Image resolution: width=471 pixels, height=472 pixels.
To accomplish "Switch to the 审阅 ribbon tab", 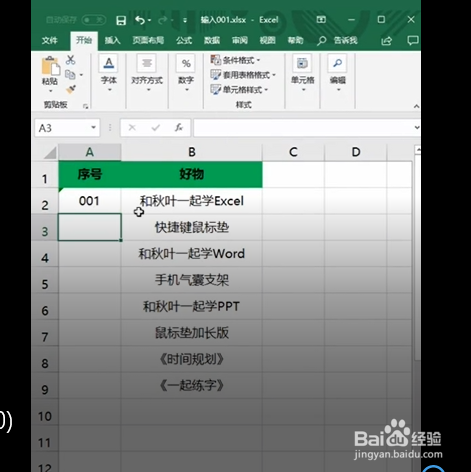I will coord(240,41).
